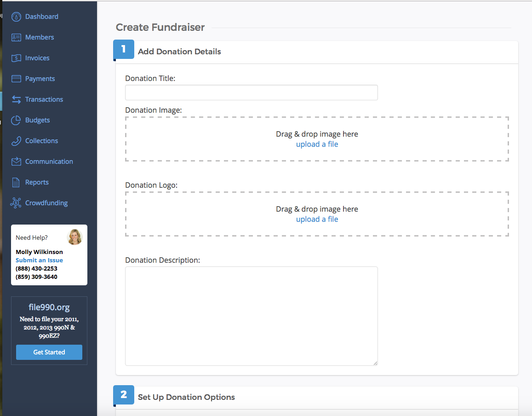
Task: Open Crowdfunding from the network icon
Action: pyautogui.click(x=16, y=203)
